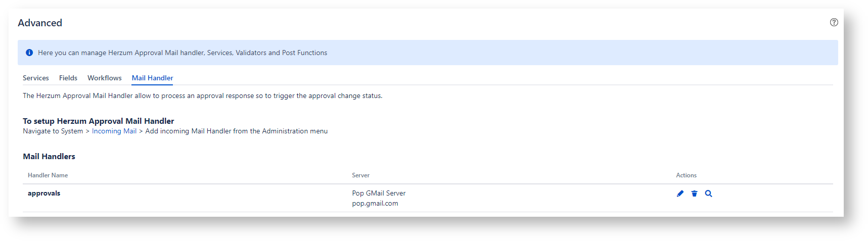Switch to the Services tab
The image size is (868, 241).
pos(35,78)
